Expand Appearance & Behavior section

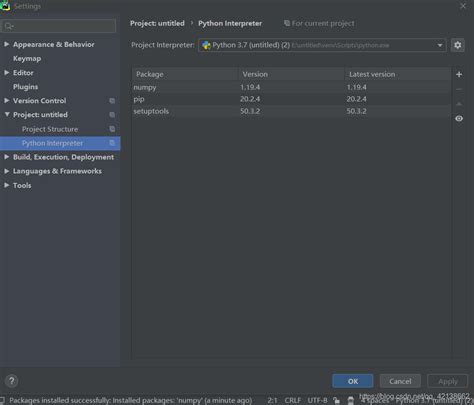[6, 44]
